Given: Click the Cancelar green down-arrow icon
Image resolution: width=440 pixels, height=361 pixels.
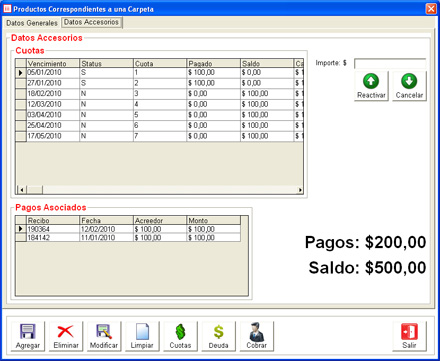Looking at the screenshot, I should tap(409, 81).
